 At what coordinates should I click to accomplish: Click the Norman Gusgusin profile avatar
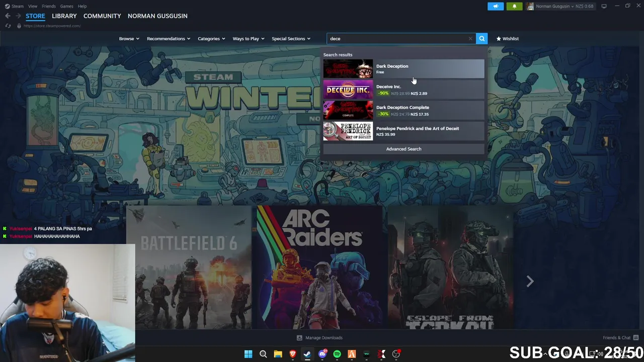click(530, 6)
